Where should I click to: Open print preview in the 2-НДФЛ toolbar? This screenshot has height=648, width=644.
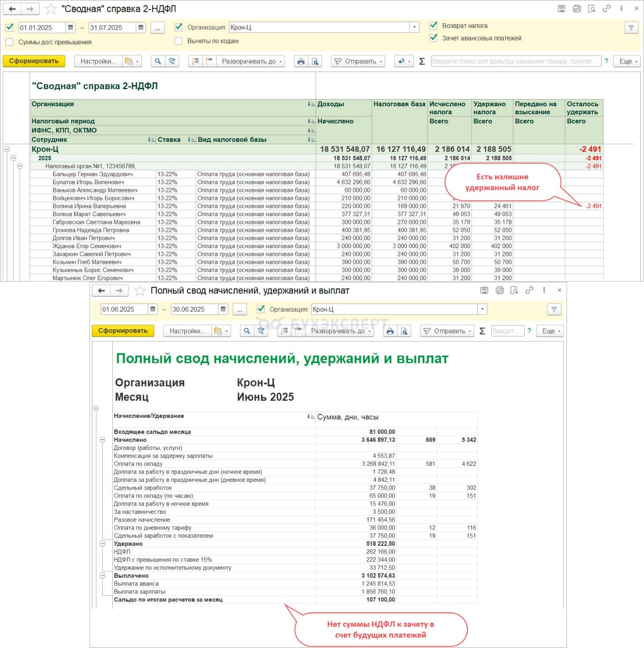pos(315,61)
